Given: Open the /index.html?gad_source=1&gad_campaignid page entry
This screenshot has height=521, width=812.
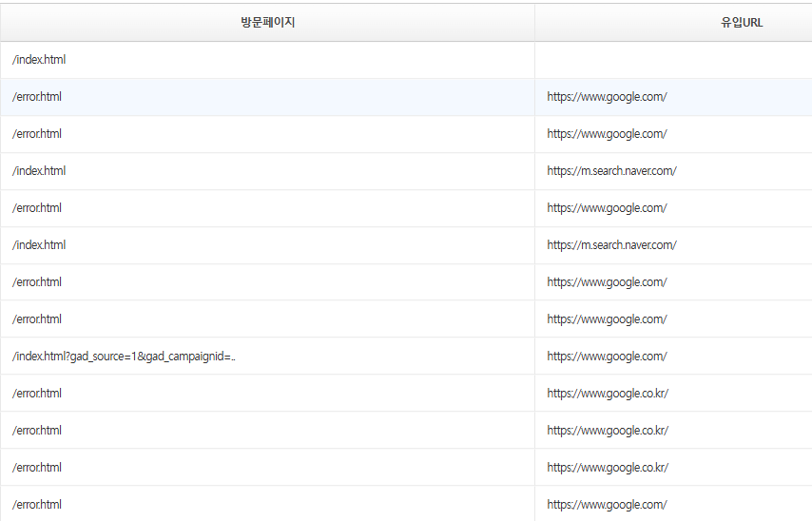Looking at the screenshot, I should (124, 357).
